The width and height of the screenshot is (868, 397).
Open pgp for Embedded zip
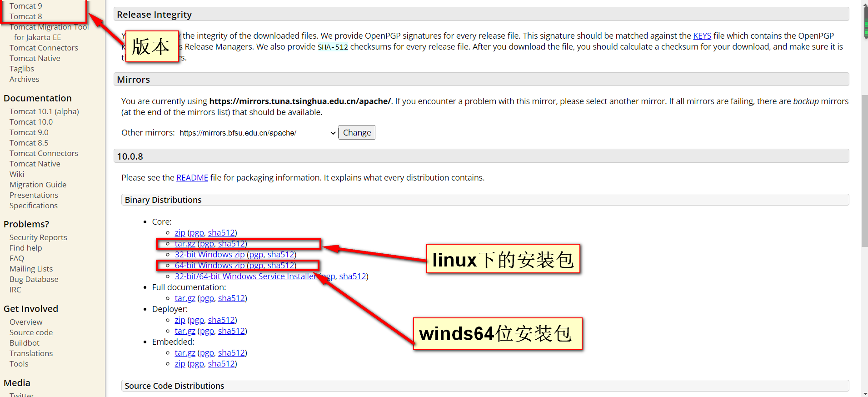[x=196, y=364]
